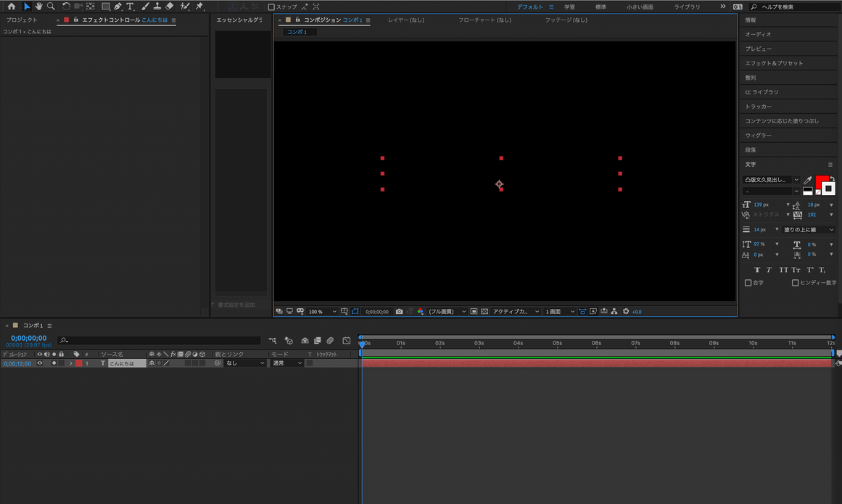Toggle mask and shape path visibility
This screenshot has height=504, width=842.
click(x=355, y=311)
